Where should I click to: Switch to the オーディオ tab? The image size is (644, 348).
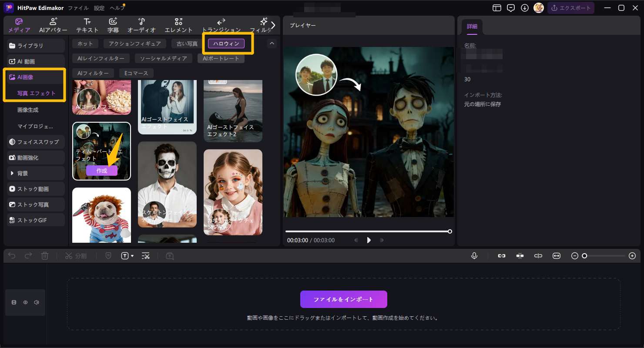(141, 25)
